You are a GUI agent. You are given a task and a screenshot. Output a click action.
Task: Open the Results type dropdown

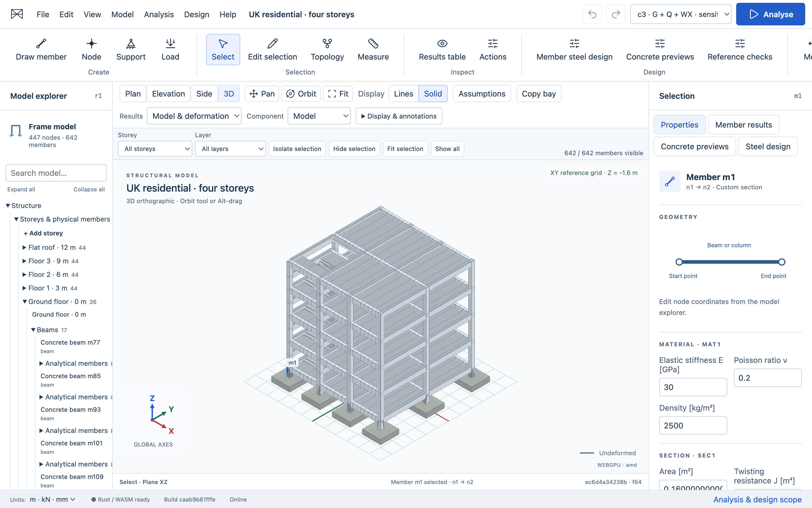tap(194, 116)
